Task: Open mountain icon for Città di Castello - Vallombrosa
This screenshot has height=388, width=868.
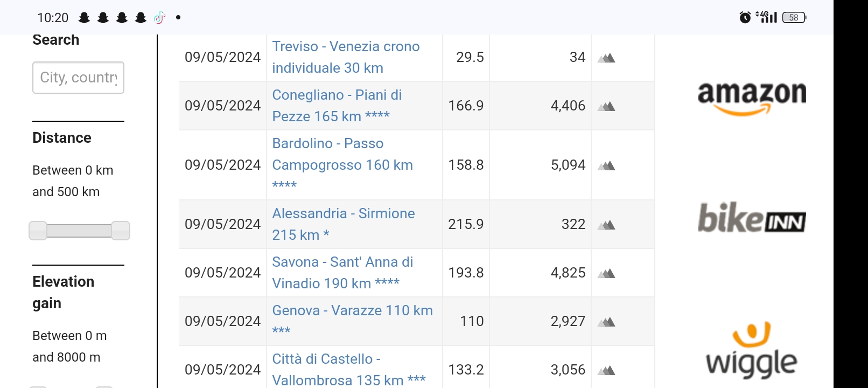Action: [606, 370]
